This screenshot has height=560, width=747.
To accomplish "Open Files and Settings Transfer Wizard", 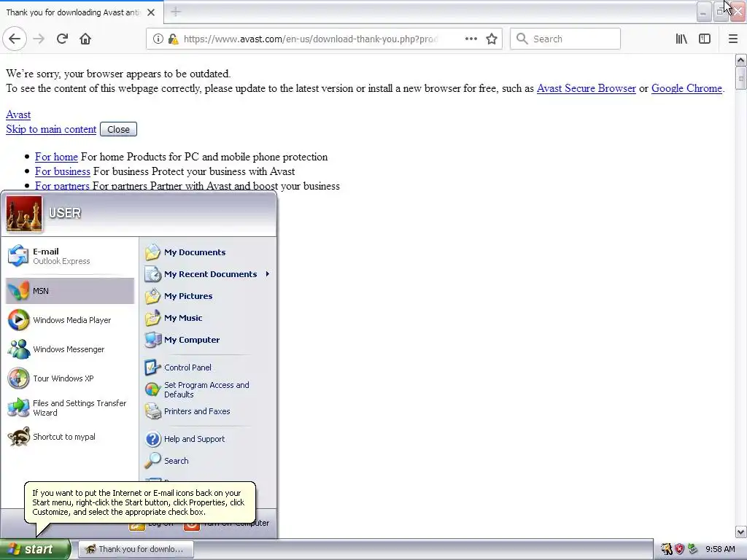I will pos(69,408).
